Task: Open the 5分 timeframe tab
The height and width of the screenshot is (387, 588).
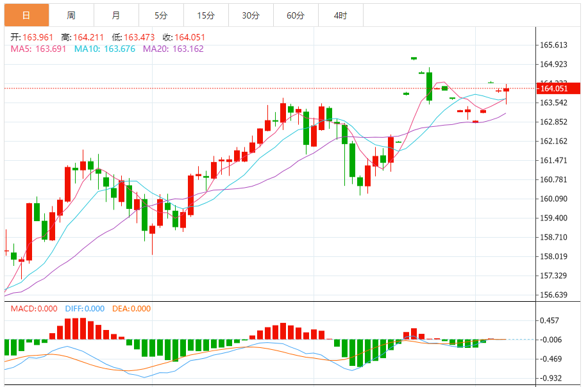Action: click(x=161, y=15)
